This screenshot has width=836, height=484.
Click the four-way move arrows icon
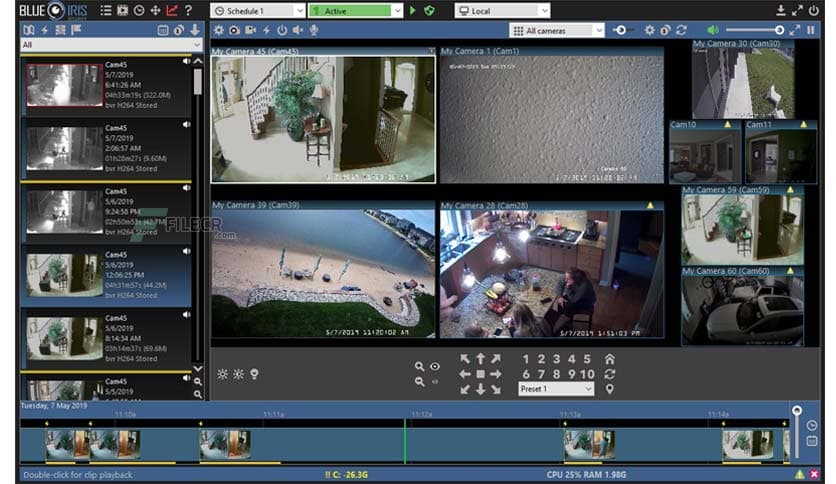[155, 10]
